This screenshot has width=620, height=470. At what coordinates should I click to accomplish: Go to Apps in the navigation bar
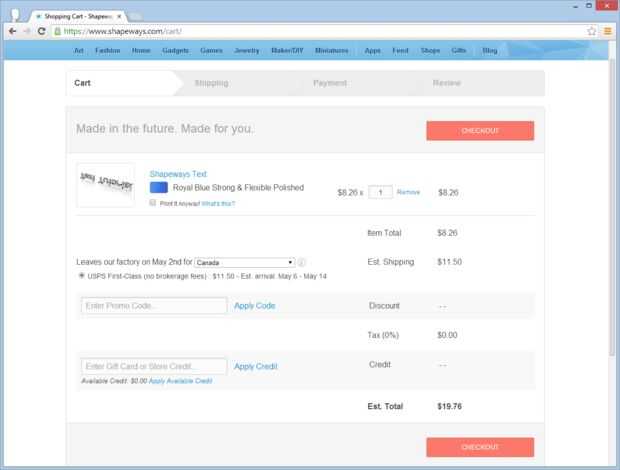[x=372, y=51]
